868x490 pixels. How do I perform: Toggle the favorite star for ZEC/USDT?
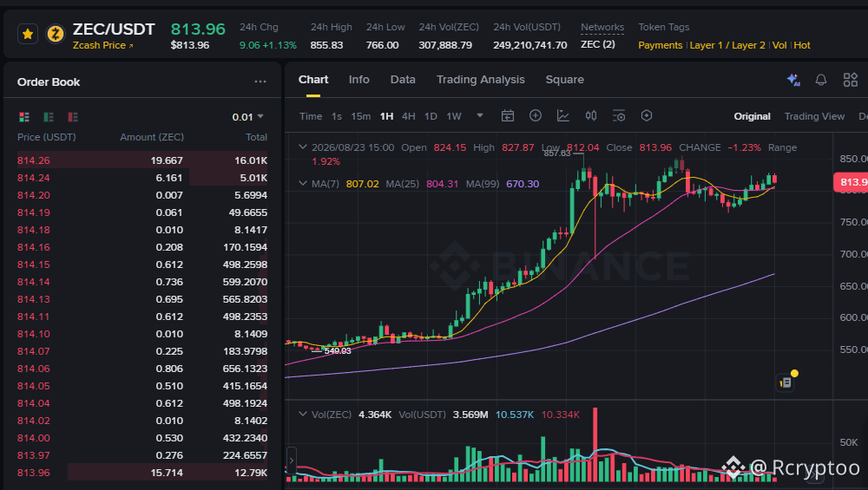point(28,35)
